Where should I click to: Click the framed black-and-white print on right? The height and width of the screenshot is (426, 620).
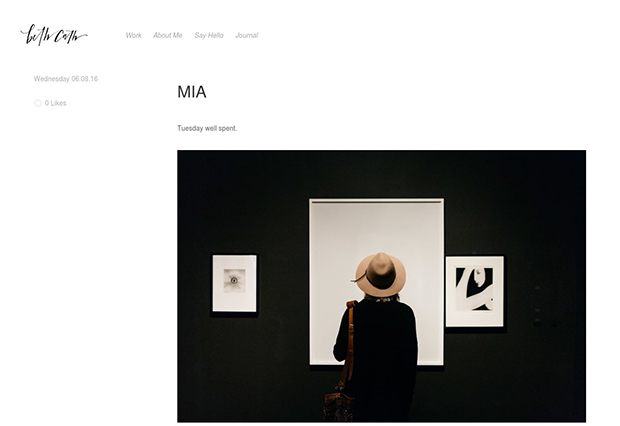(x=474, y=292)
